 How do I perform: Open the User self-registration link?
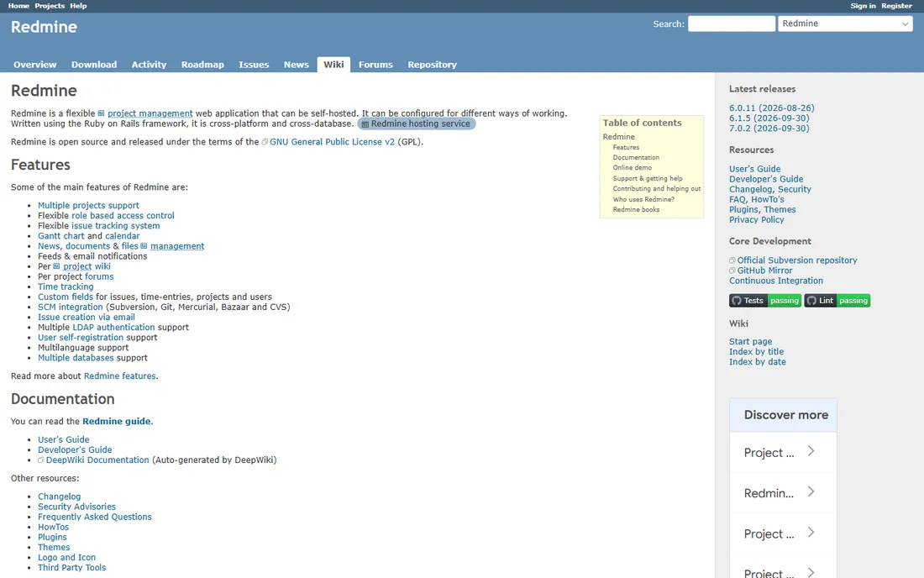(x=81, y=338)
